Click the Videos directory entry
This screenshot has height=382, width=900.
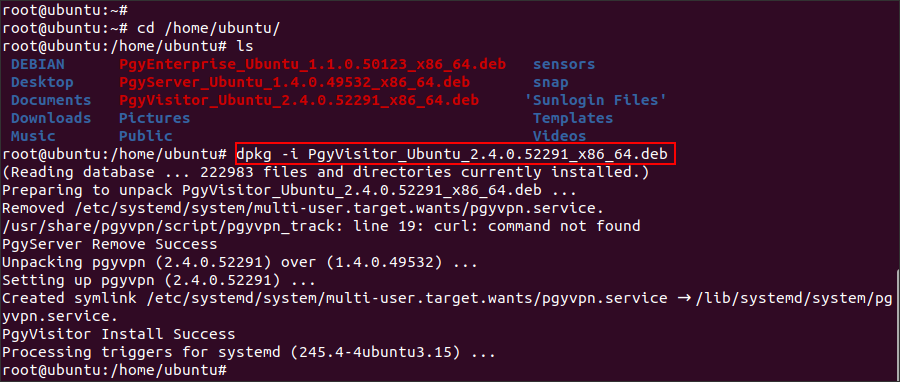click(560, 136)
